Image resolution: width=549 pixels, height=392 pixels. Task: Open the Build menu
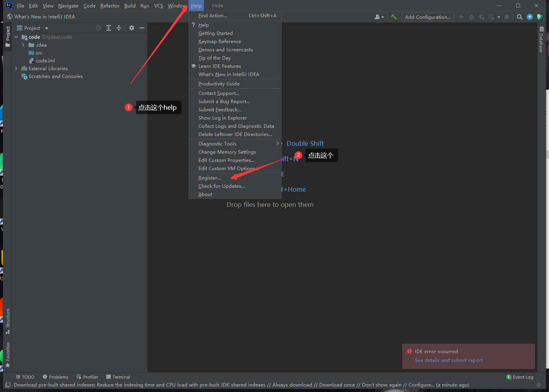pos(130,6)
